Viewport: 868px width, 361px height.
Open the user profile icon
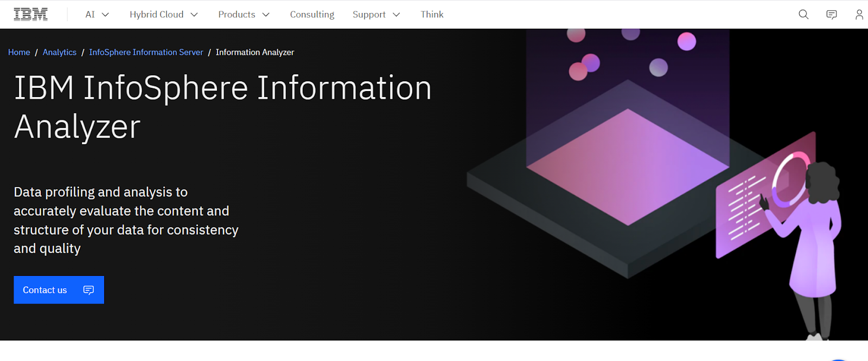(859, 15)
